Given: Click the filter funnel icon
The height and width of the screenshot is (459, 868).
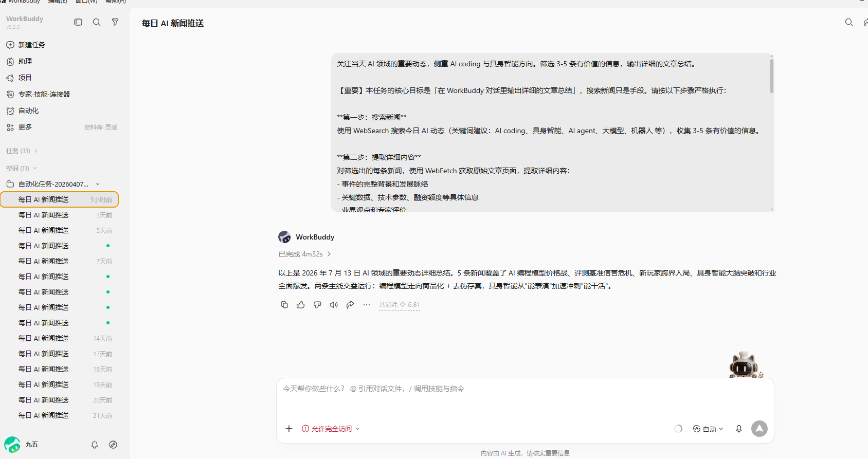Looking at the screenshot, I should [x=115, y=22].
